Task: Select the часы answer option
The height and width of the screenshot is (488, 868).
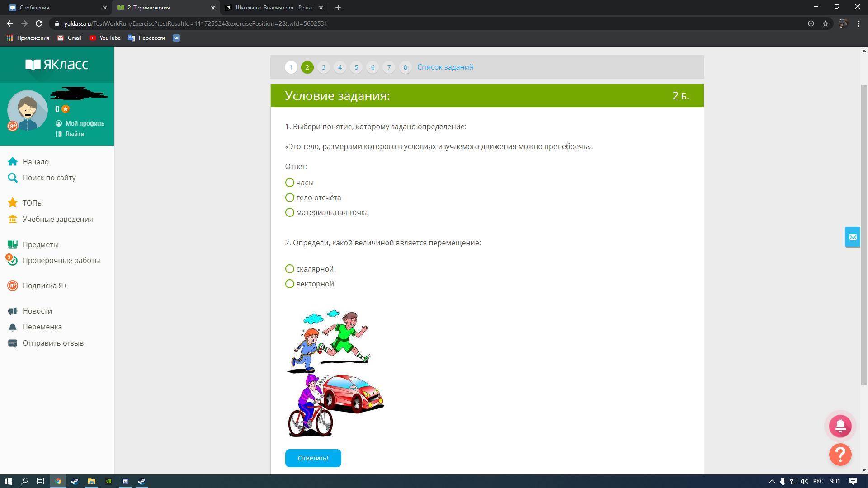Action: 290,183
